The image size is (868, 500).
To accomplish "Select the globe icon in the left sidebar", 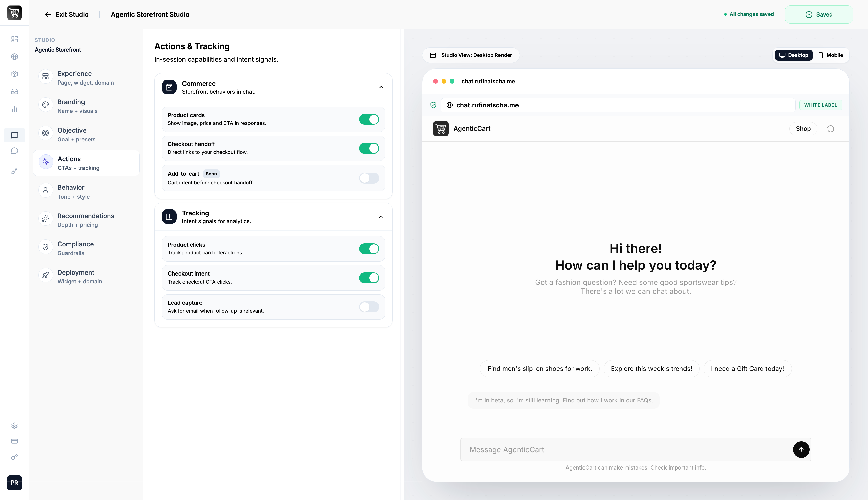I will (x=14, y=57).
